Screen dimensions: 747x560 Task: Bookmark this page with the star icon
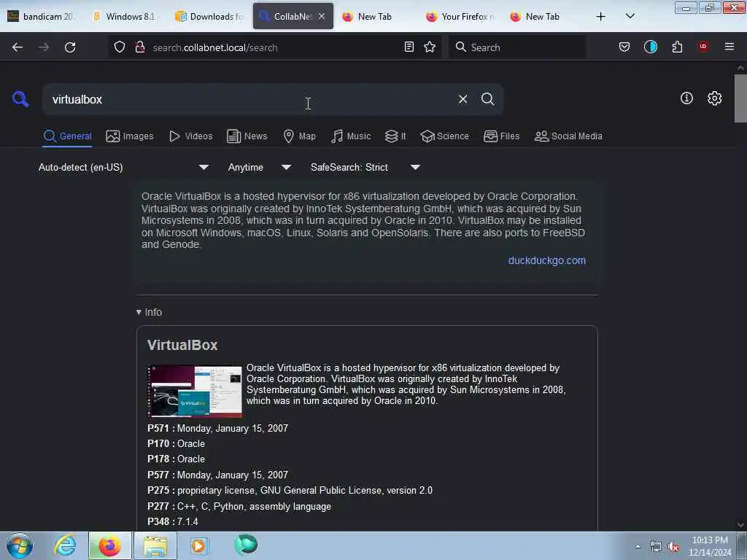pos(430,47)
